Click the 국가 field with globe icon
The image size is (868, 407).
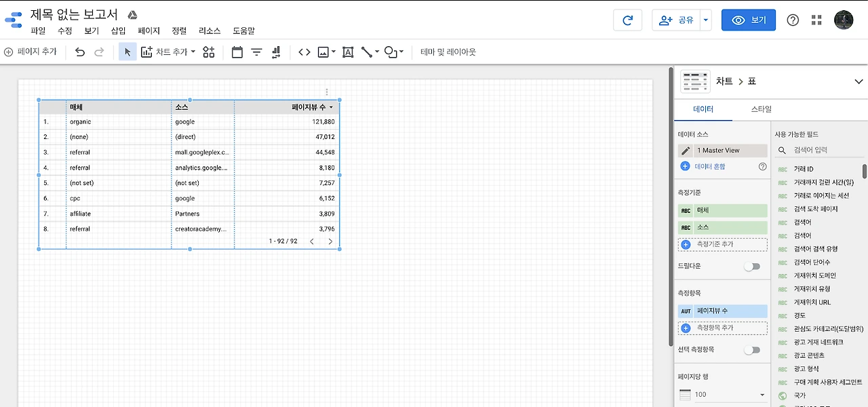(800, 395)
